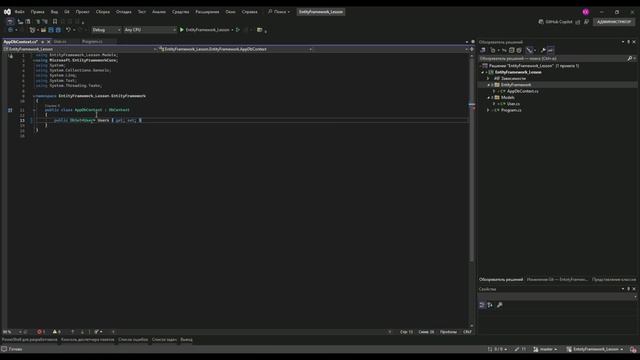
Task: Switch to Изменения Git bottom tab
Action: point(557,280)
